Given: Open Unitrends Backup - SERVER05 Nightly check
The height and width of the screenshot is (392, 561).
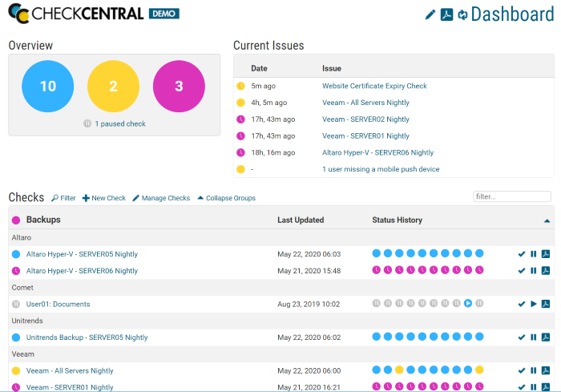Looking at the screenshot, I should 87,337.
